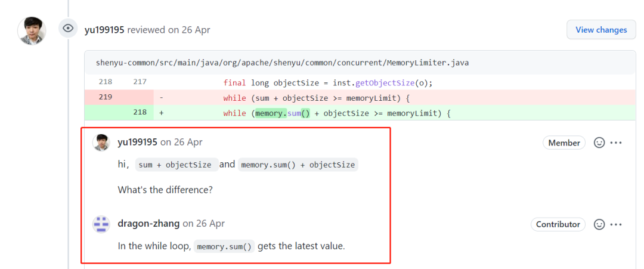
Task: Click removed line number 219
Action: coord(105,97)
